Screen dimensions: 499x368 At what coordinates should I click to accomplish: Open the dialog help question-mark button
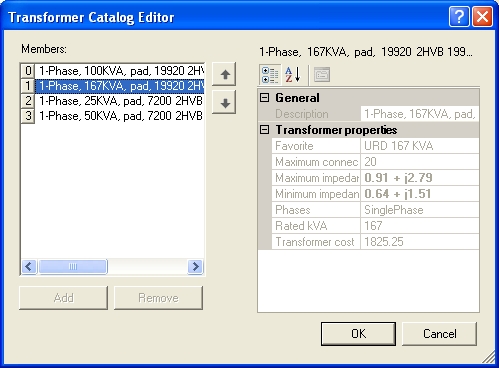pyautogui.click(x=459, y=16)
